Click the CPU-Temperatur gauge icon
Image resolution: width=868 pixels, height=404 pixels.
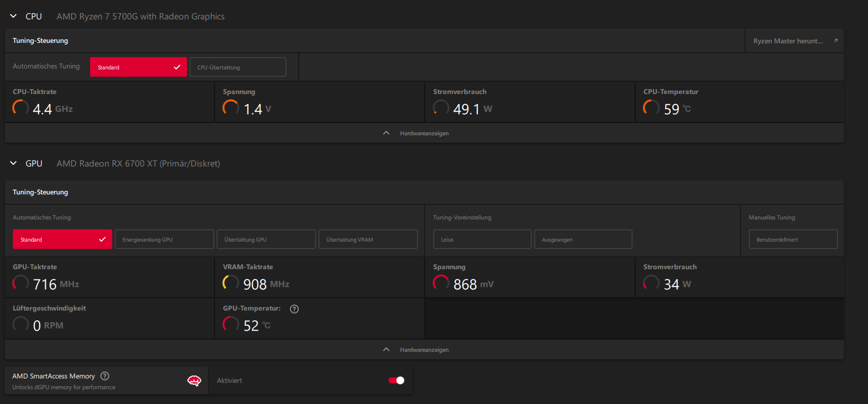(x=651, y=108)
